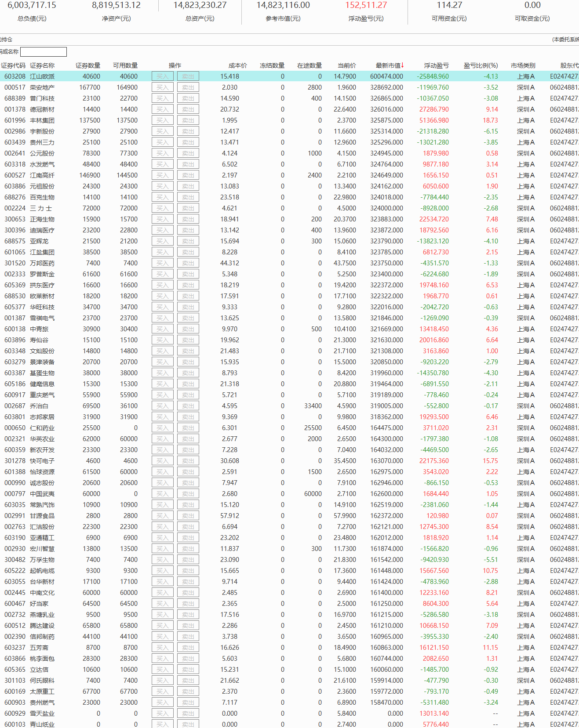Click the stock code/name search input field
Image resolution: width=579 pixels, height=728 pixels.
coord(44,52)
